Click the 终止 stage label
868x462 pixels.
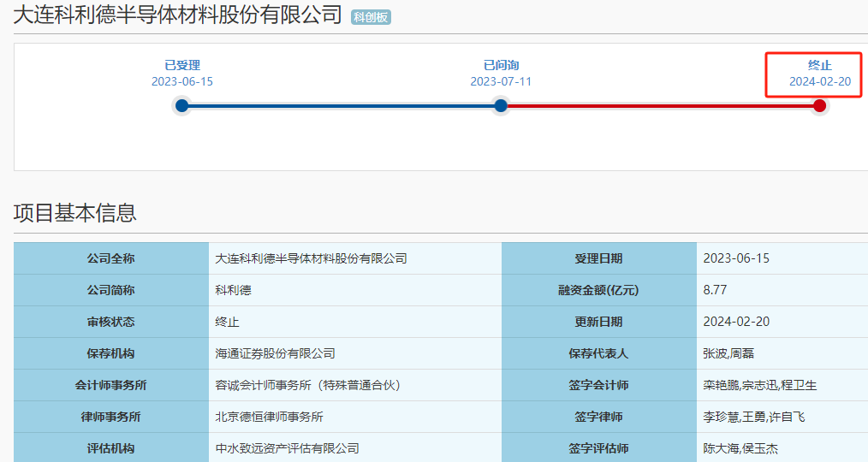click(820, 65)
